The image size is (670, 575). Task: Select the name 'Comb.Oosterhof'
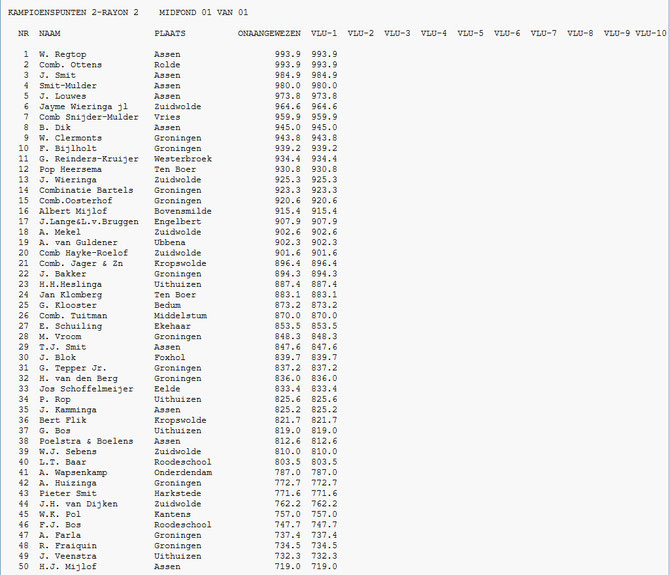click(76, 201)
